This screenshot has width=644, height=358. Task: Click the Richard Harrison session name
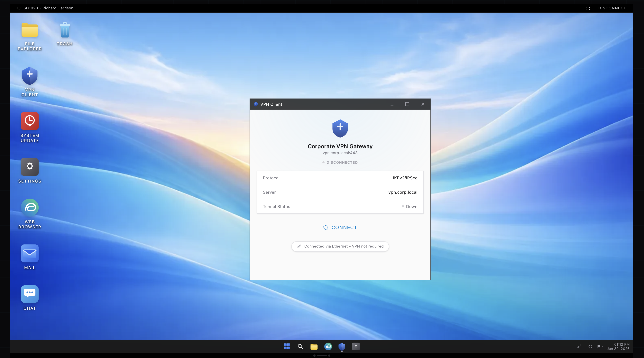coord(58,8)
